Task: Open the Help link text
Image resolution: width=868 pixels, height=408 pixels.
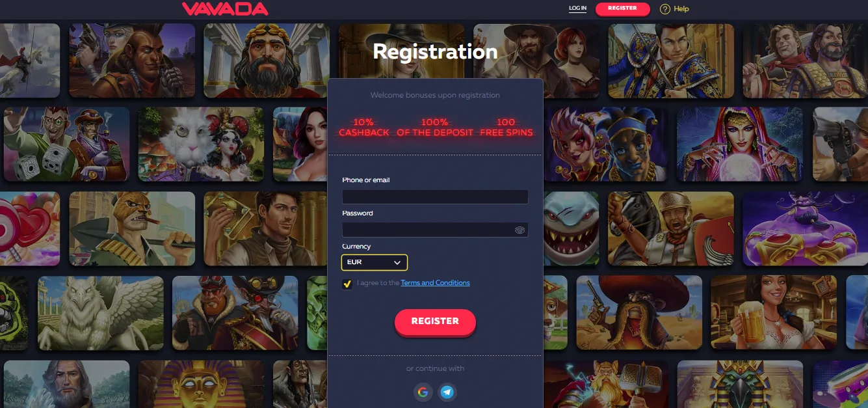Action: (681, 9)
